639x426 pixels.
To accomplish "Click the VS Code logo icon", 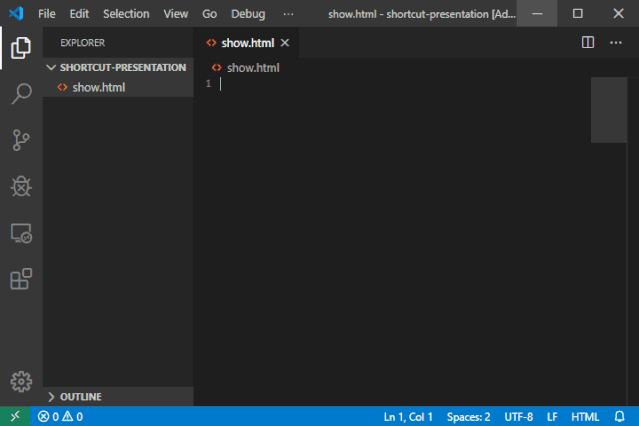I will point(16,13).
